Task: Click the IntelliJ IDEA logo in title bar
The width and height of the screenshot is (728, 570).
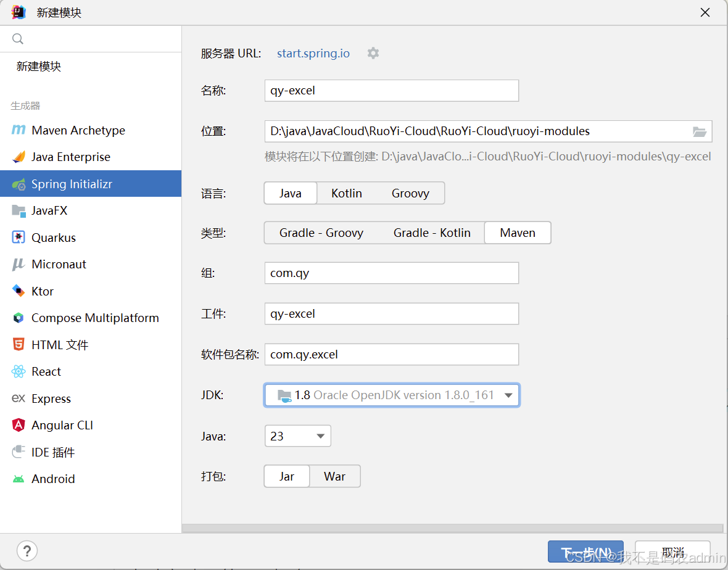Action: click(19, 12)
